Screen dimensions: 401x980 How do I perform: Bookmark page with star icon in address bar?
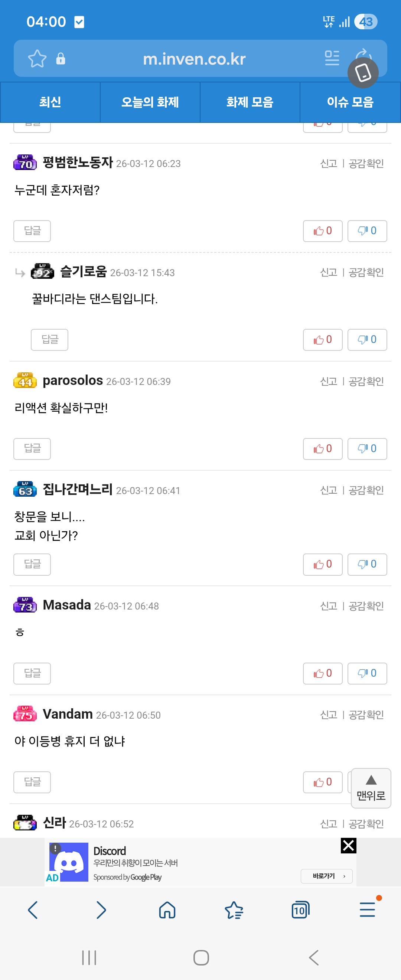tap(37, 59)
